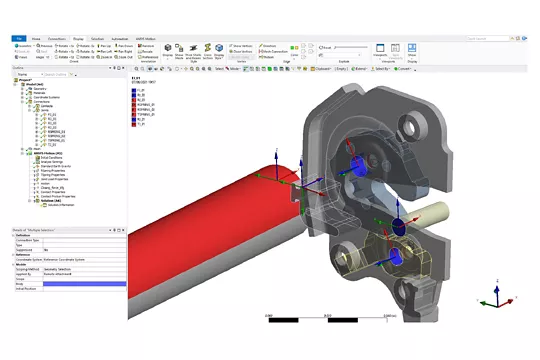The image size is (540, 360).
Task: Click the Pan Up arrow icon
Action: (x=104, y=46)
